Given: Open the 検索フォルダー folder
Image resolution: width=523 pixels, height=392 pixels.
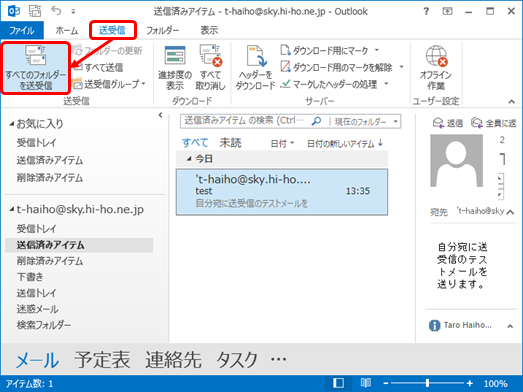Looking at the screenshot, I should point(44,325).
